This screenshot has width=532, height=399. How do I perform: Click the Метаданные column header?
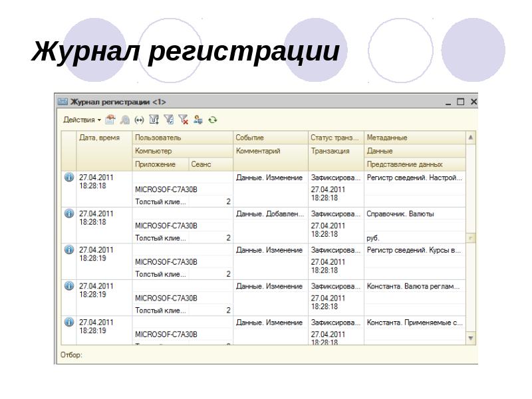click(415, 138)
